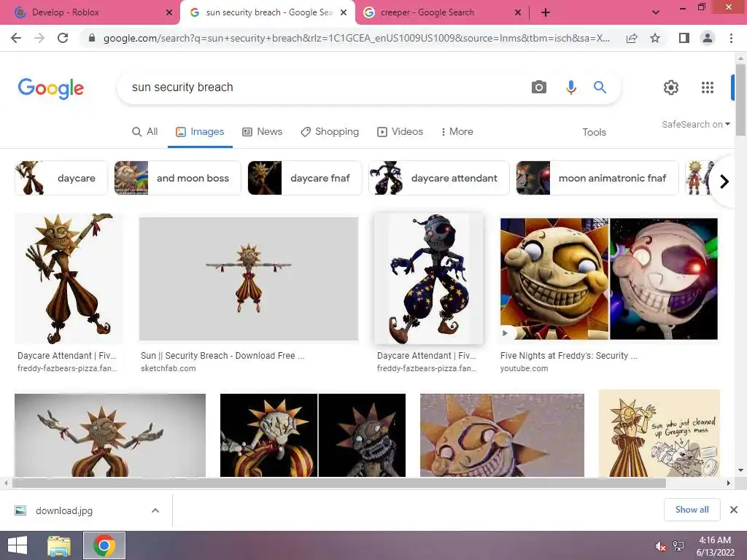Bookmark this page with star icon

(x=656, y=38)
